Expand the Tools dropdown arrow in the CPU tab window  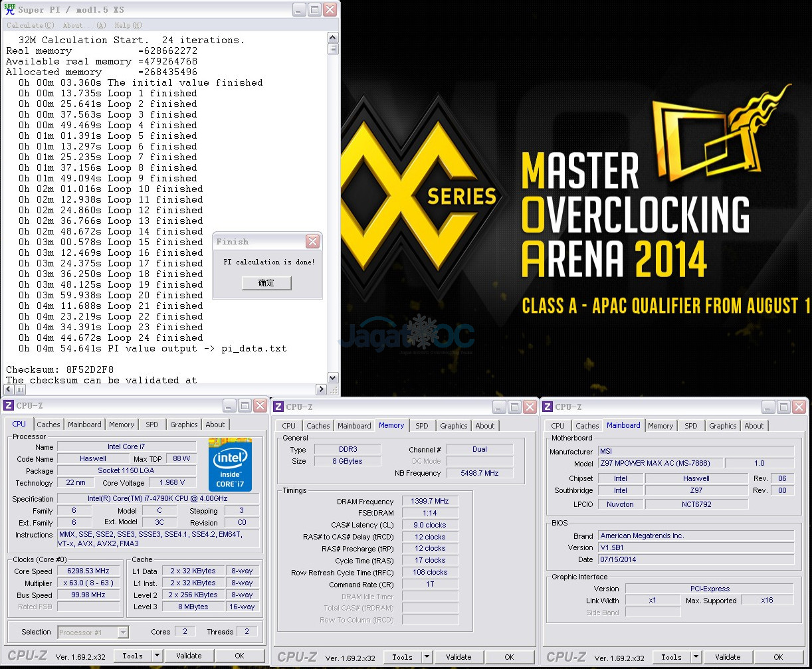click(157, 656)
